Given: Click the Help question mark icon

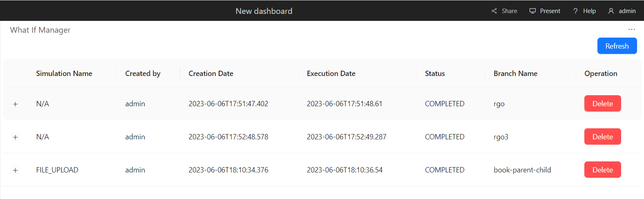Looking at the screenshot, I should [x=575, y=11].
